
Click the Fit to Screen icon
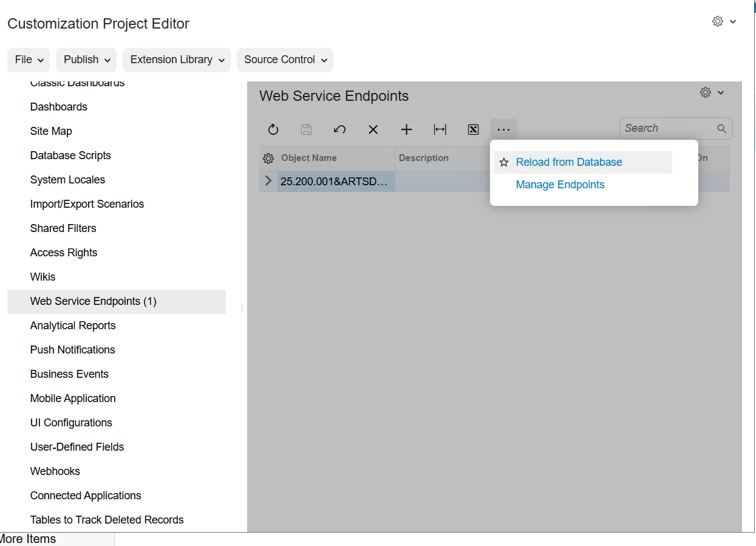[440, 129]
